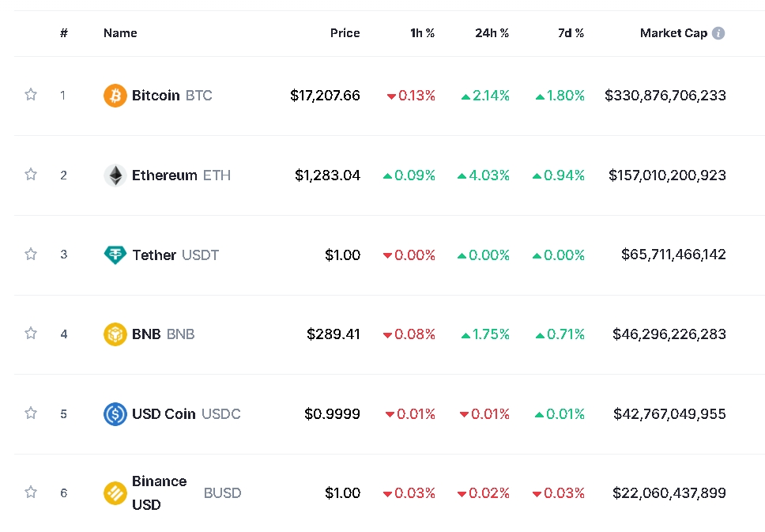The height and width of the screenshot is (532, 765).
Task: Click the Bitcoin orange logo icon
Action: coord(115,96)
